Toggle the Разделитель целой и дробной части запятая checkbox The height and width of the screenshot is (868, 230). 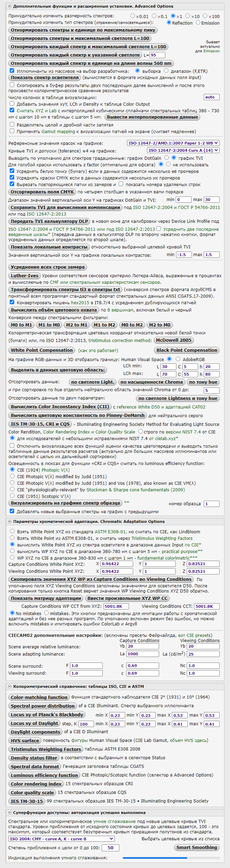coord(12,124)
